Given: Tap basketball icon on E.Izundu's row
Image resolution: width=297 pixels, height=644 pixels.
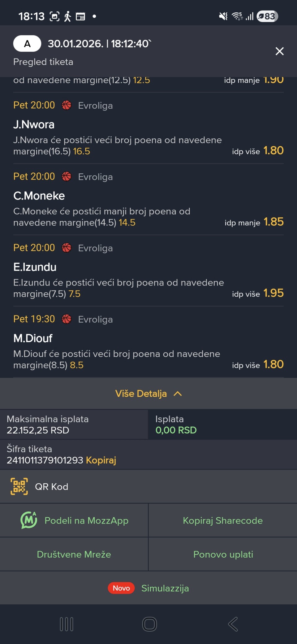Looking at the screenshot, I should point(67,248).
